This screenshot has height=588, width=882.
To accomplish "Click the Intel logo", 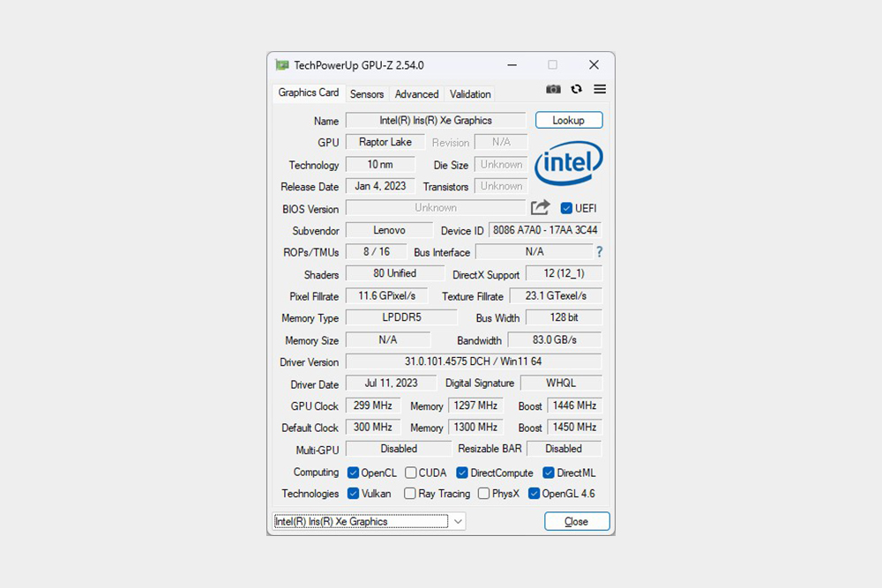I will tap(569, 163).
